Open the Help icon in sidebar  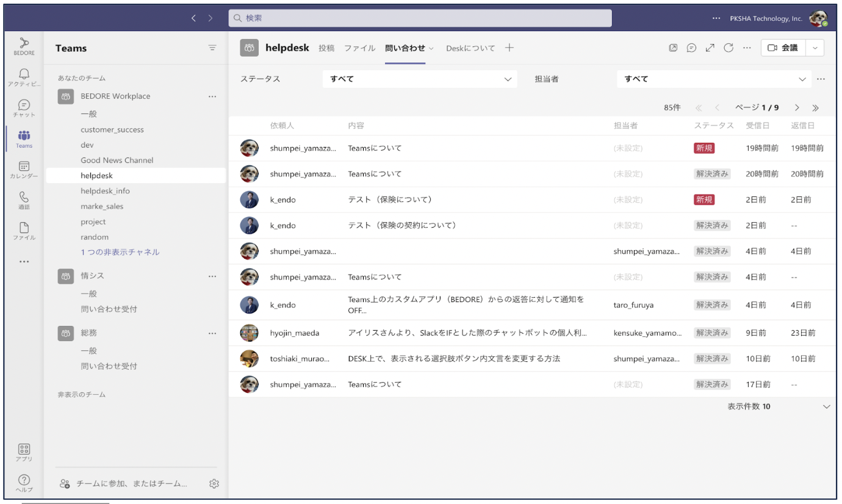point(24,483)
